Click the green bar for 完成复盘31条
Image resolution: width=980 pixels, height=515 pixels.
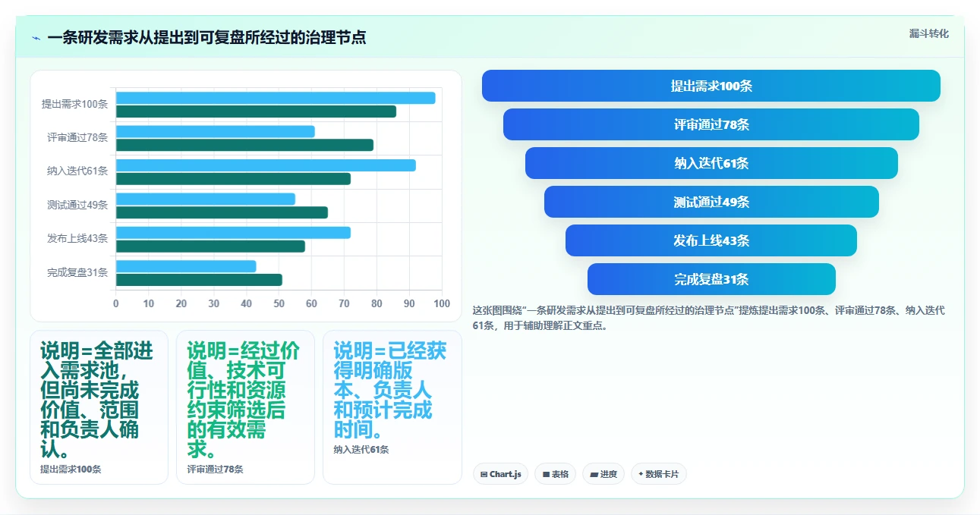point(199,280)
